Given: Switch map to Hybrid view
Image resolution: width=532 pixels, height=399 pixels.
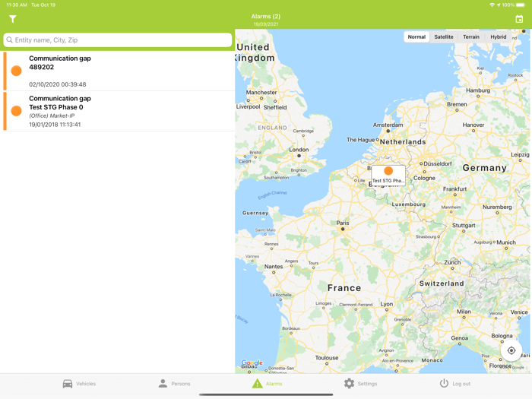Looking at the screenshot, I should [x=498, y=37].
